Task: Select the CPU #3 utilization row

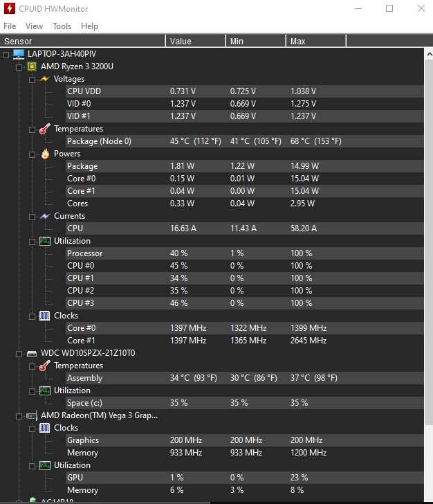Action: pyautogui.click(x=245, y=303)
